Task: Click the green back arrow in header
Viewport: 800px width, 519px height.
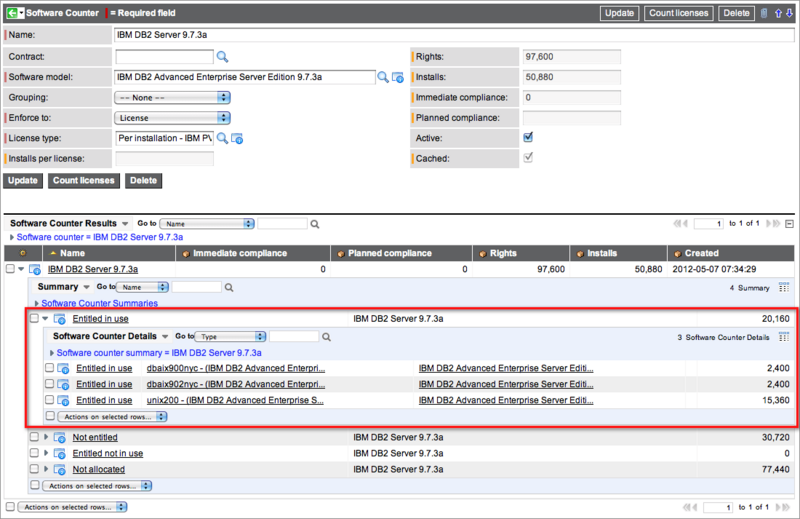Action: [11, 13]
